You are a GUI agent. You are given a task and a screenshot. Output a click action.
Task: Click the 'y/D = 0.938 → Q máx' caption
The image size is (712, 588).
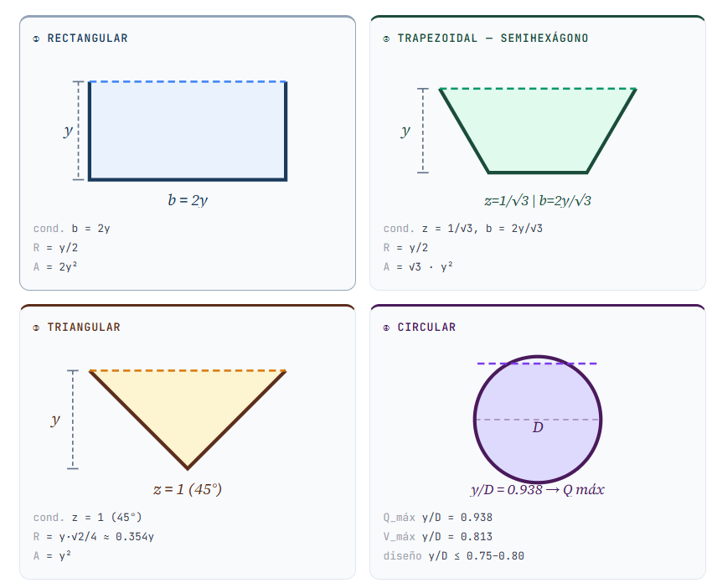(x=537, y=489)
